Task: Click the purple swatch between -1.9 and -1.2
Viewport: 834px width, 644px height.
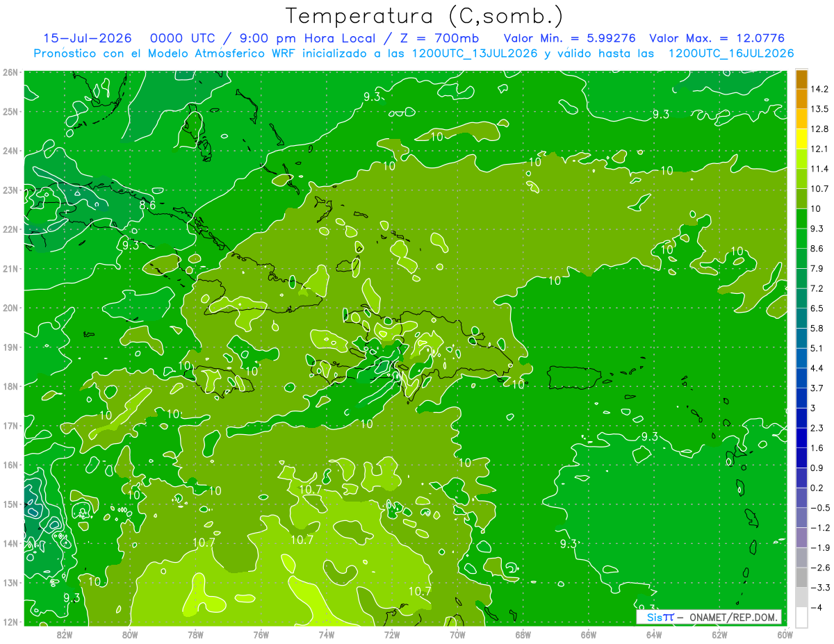Action: tap(801, 537)
